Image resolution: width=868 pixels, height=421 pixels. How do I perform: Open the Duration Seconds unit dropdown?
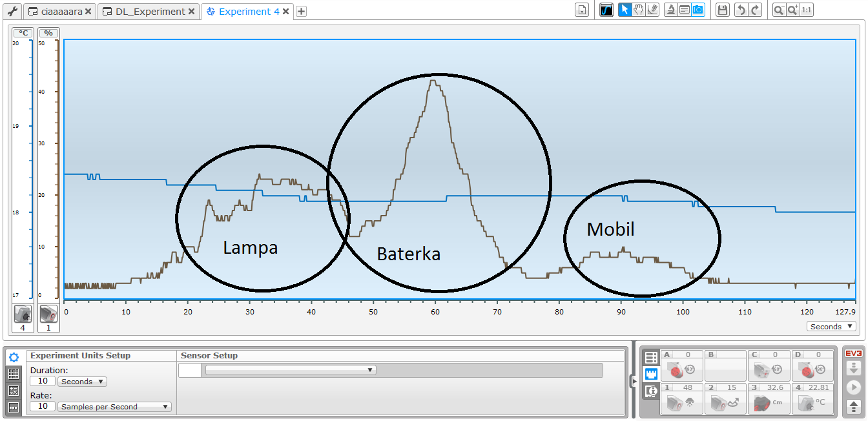(82, 382)
